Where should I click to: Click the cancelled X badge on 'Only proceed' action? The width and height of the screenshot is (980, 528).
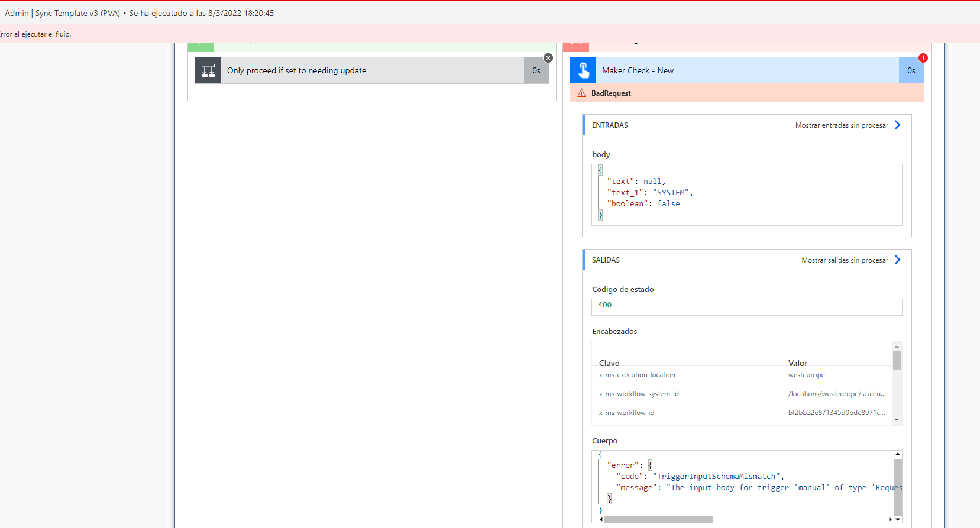548,58
